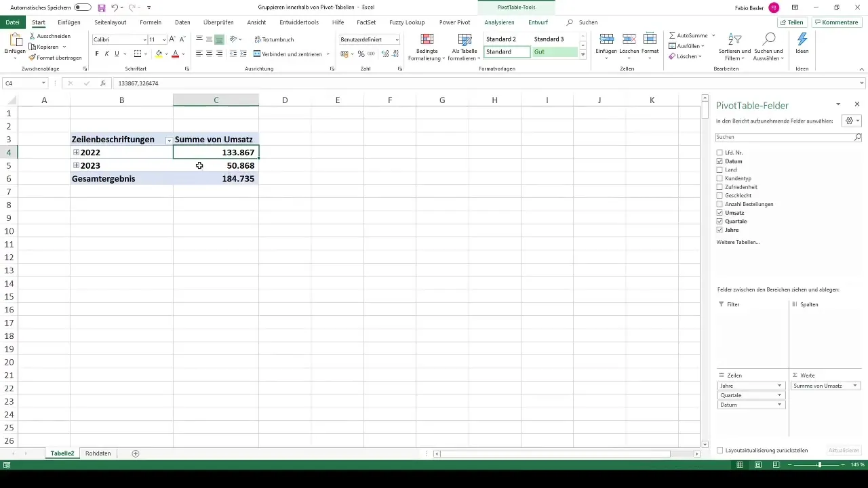Check the Geschlecht field checkbox
The width and height of the screenshot is (868, 488).
click(x=719, y=196)
